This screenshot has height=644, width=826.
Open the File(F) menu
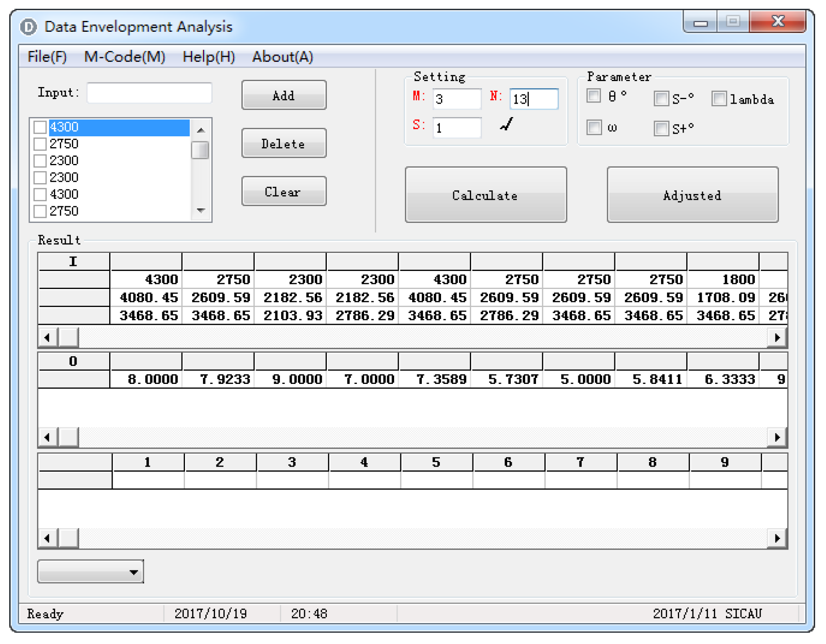point(47,56)
